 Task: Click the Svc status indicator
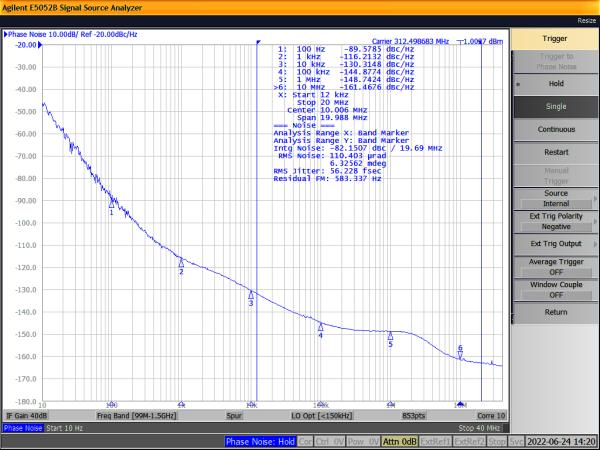click(x=516, y=442)
